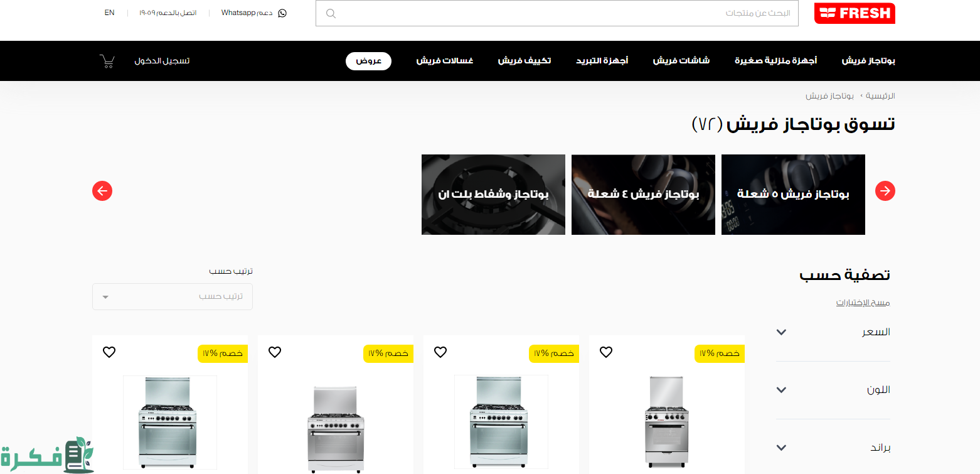Click the FRESH logo
Screen dimensions: 980x474
click(x=855, y=13)
